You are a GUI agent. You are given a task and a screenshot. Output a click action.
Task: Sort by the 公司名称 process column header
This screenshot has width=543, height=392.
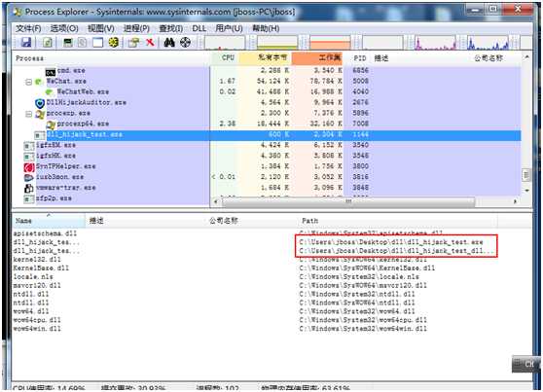pyautogui.click(x=489, y=57)
